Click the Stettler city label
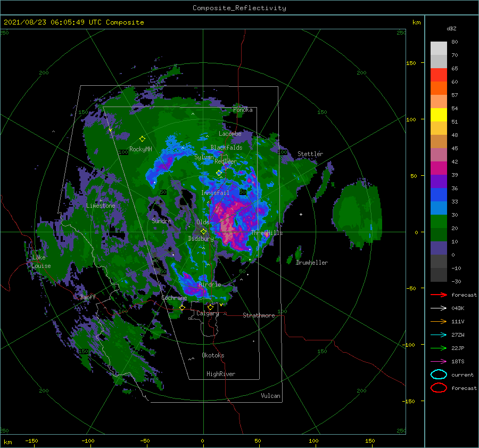This screenshot has width=479, height=448. tap(310, 154)
